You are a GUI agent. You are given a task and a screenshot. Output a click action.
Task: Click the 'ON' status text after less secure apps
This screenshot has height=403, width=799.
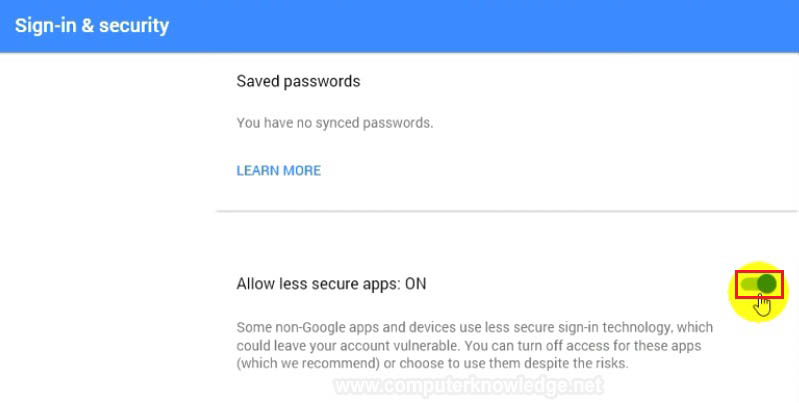415,284
